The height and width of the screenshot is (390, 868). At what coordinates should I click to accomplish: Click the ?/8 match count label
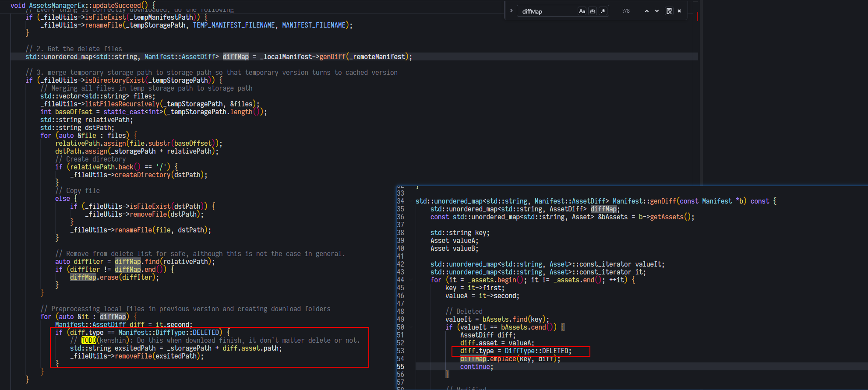[x=626, y=11]
